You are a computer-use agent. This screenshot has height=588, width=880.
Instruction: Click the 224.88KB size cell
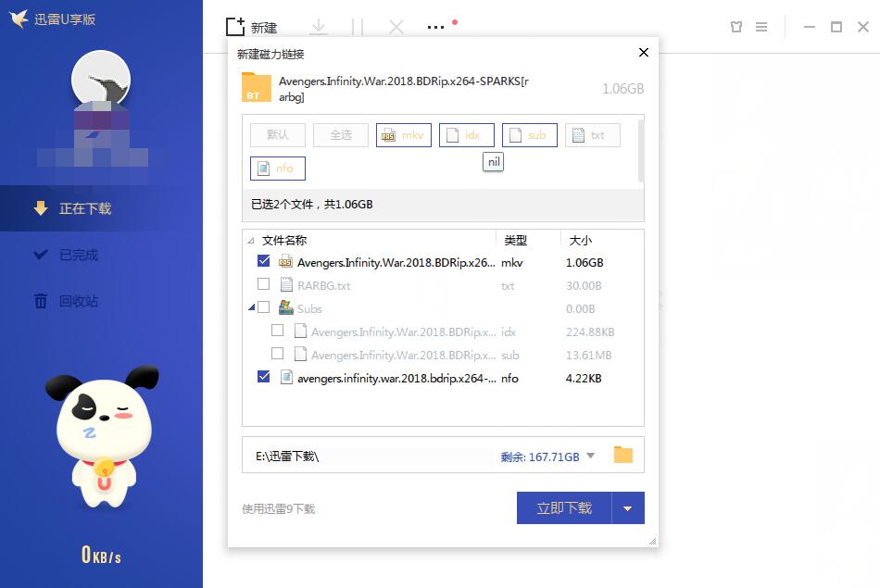click(590, 332)
